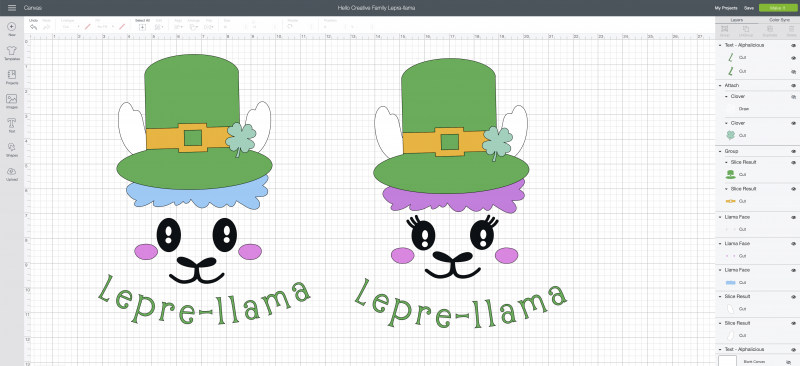
Task: Select the green hat Cut layer thumbnail
Action: pos(731,175)
